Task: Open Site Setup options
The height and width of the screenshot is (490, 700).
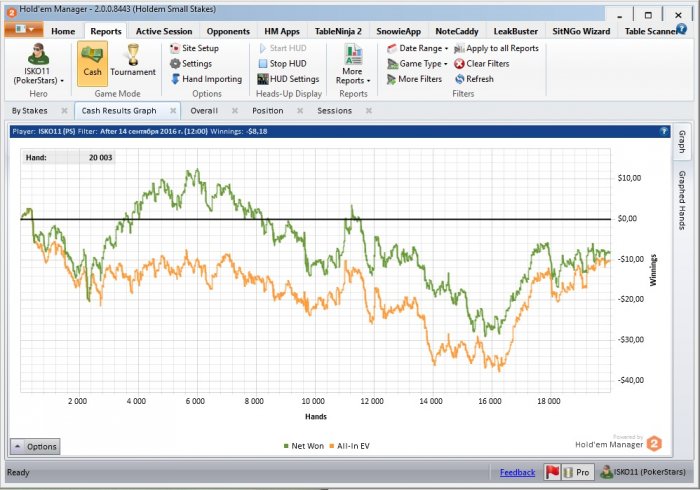Action: tap(175, 48)
